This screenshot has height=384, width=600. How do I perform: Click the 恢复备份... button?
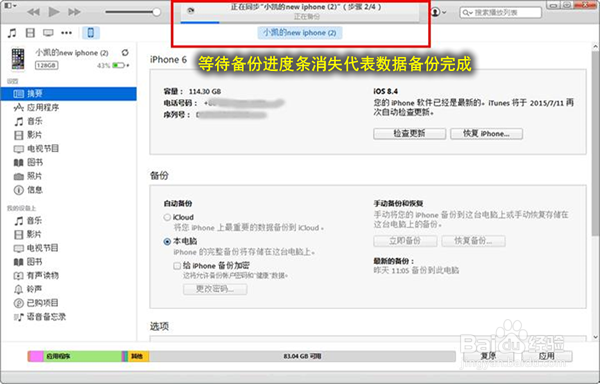[x=473, y=241]
